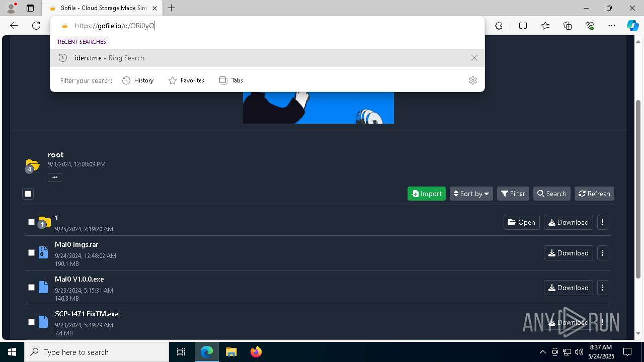Click the root folder icon
644x362 pixels.
point(32,165)
